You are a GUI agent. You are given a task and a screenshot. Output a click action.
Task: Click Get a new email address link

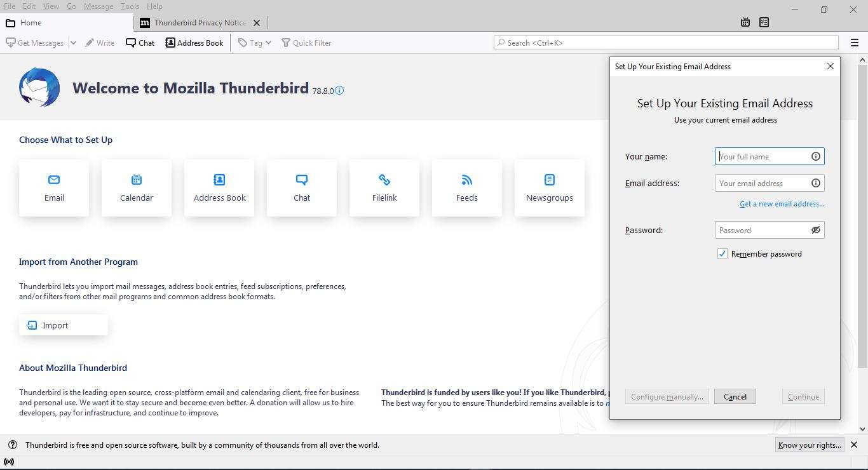(782, 204)
